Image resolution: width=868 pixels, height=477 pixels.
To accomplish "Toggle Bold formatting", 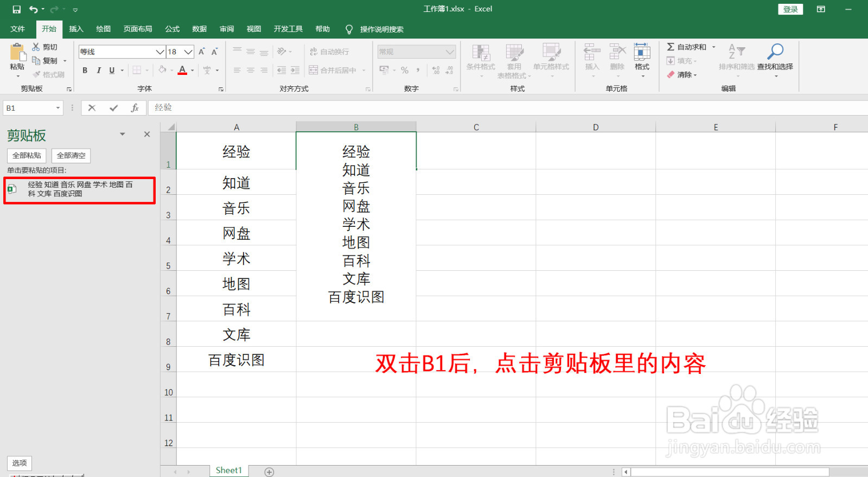I will (x=85, y=70).
